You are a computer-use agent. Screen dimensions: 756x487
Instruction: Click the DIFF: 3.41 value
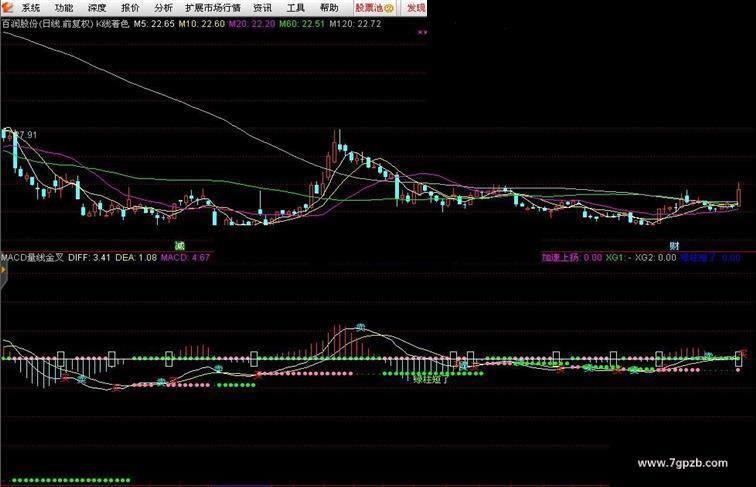tap(90, 257)
